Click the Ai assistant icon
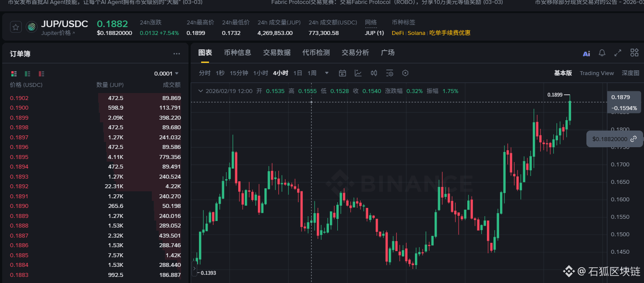The height and width of the screenshot is (283, 644). click(586, 53)
